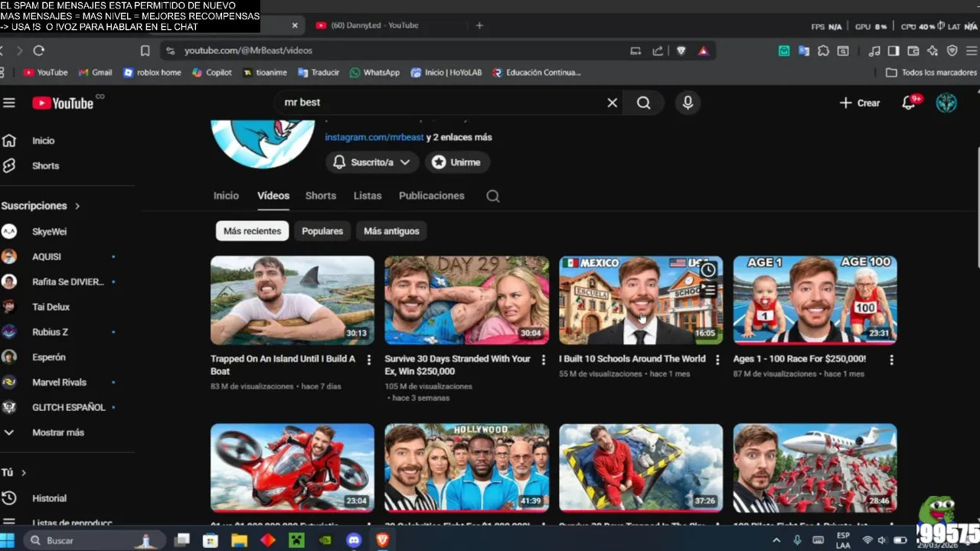
Task: Open the Gmail bookmark
Action: [95, 73]
